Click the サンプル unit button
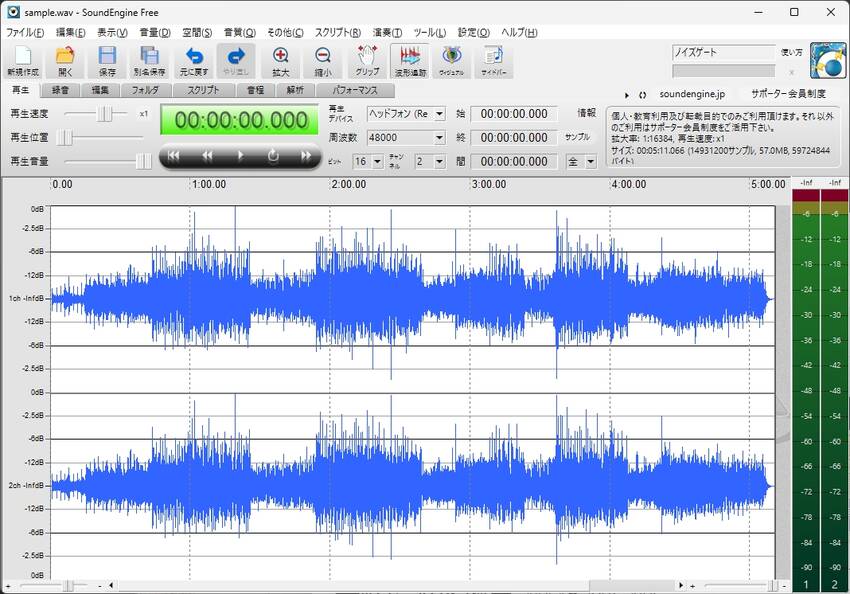 (577, 138)
